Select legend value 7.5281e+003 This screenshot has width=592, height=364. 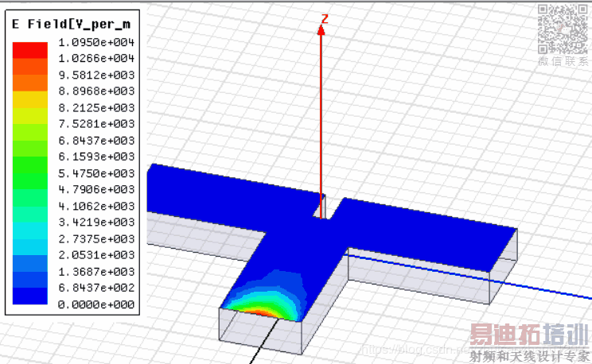pyautogui.click(x=96, y=124)
